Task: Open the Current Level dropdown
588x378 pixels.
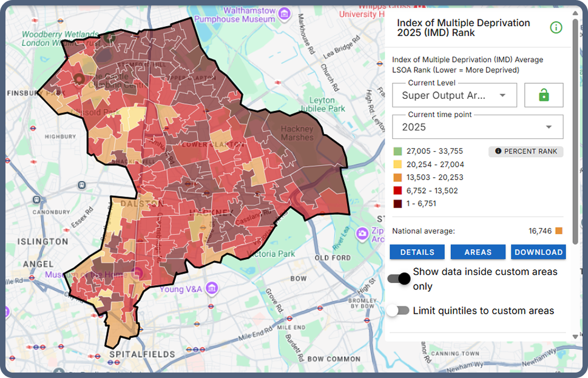Action: tap(454, 95)
